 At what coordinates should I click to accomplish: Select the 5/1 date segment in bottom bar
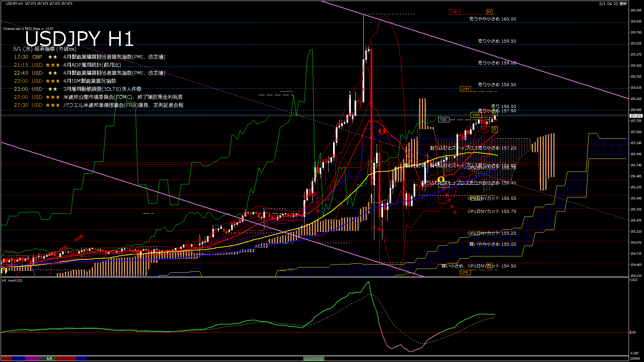click(x=49, y=359)
